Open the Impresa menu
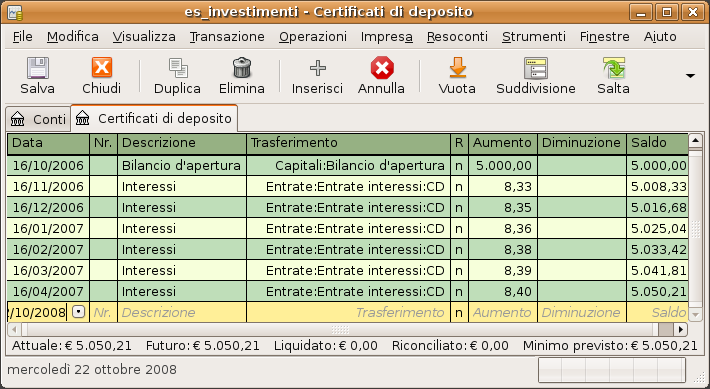 click(x=387, y=36)
